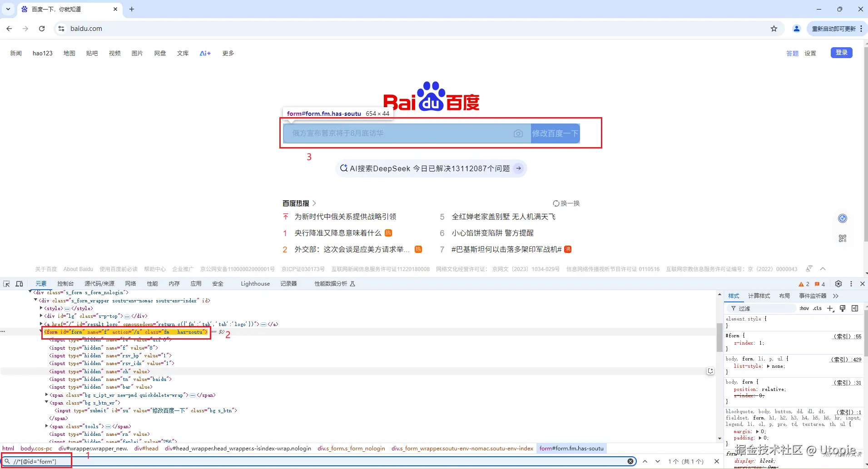868x469 pixels.
Task: Open the AI搜索DeepSeek banner arrow
Action: point(518,168)
